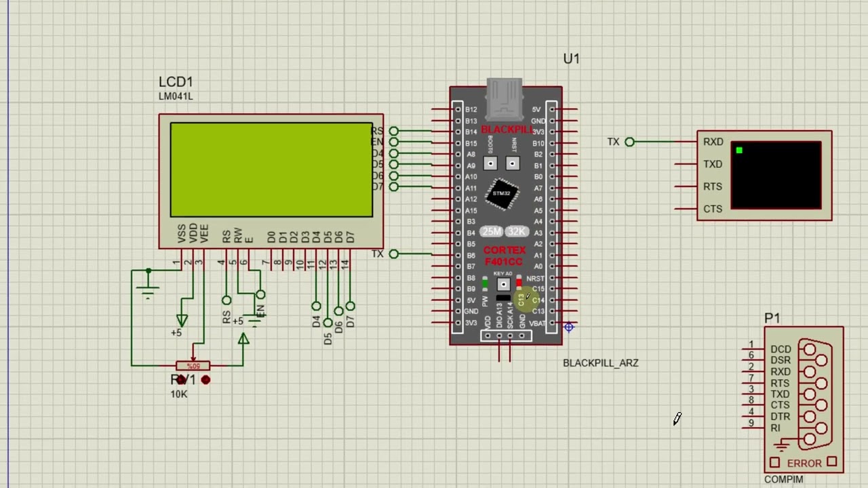868x488 pixels.
Task: Select the USB connector on the Blackpill
Action: coord(505,99)
